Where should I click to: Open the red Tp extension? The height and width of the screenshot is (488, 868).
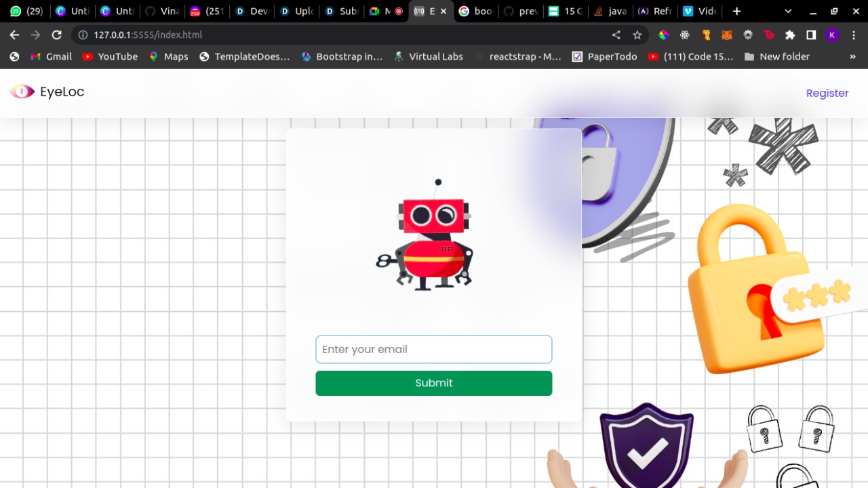769,35
